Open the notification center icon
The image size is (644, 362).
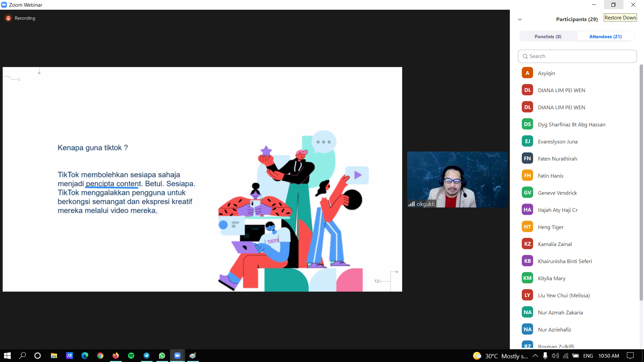631,356
